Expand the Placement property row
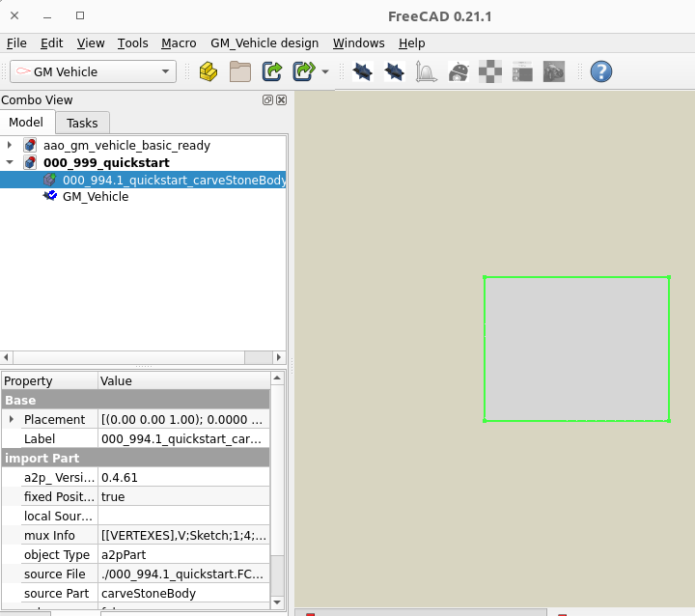 12,420
